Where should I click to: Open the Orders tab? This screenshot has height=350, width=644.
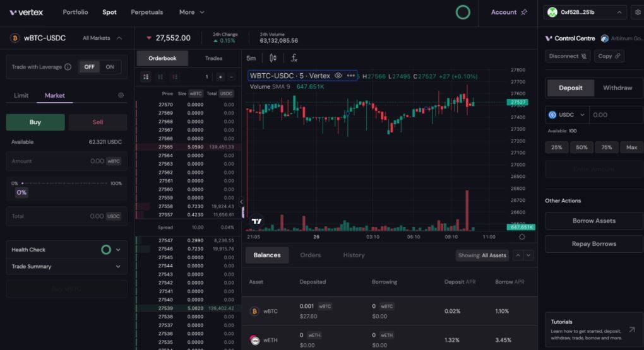pyautogui.click(x=311, y=255)
